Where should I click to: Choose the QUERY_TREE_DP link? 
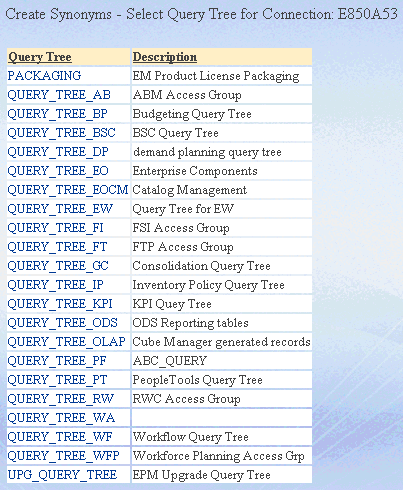[58, 152]
